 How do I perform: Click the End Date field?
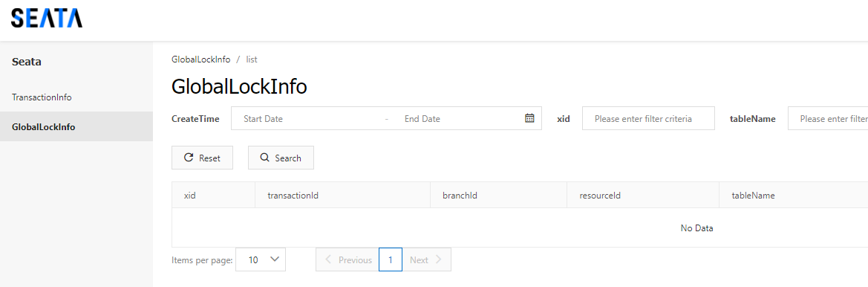[458, 118]
